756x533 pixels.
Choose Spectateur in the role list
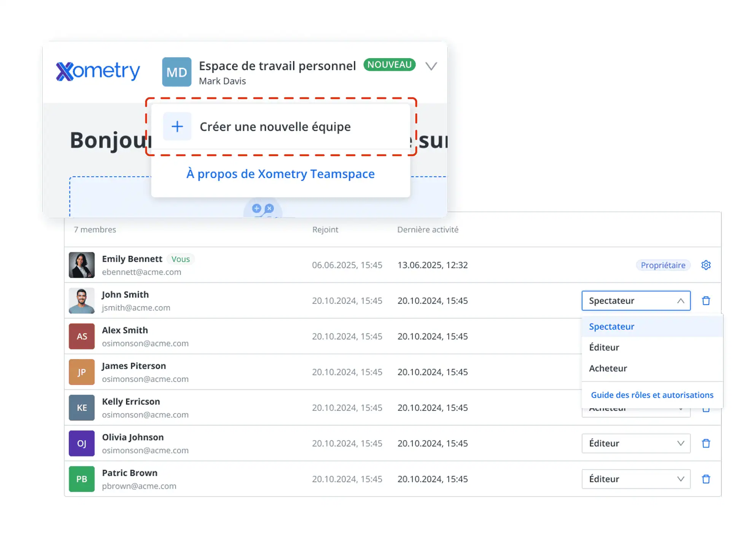point(652,326)
